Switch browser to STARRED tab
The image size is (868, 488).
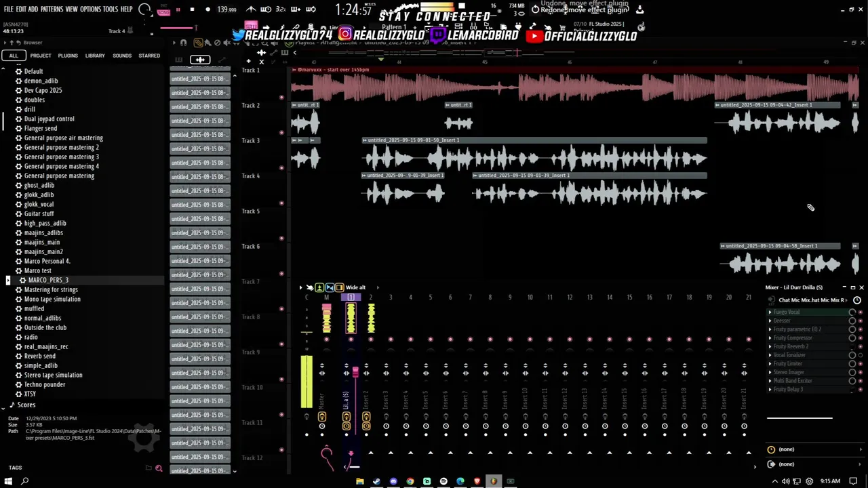(149, 56)
